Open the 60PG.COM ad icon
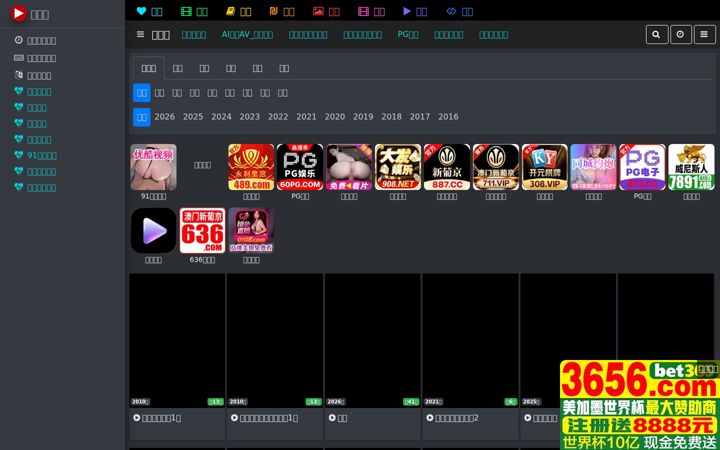 tap(300, 167)
